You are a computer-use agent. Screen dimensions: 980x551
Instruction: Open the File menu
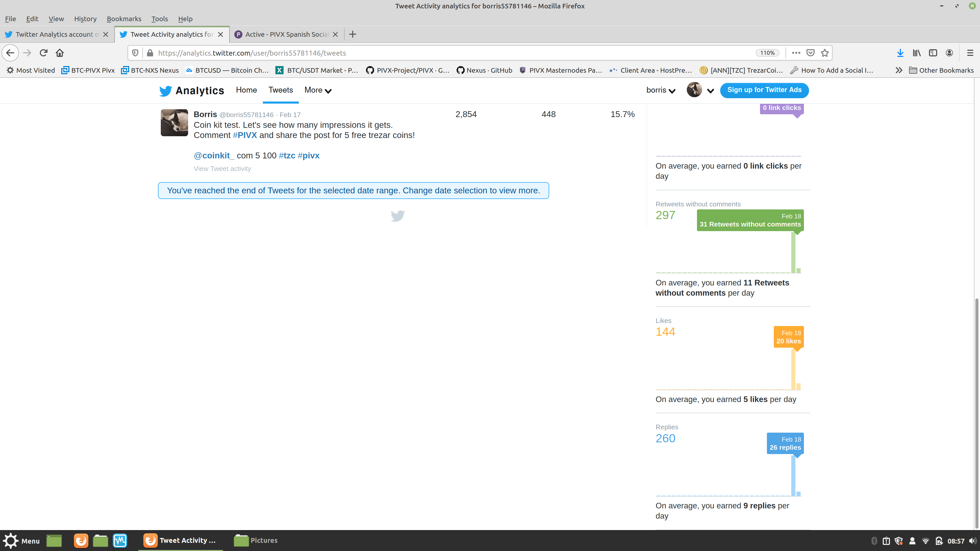pyautogui.click(x=10, y=19)
